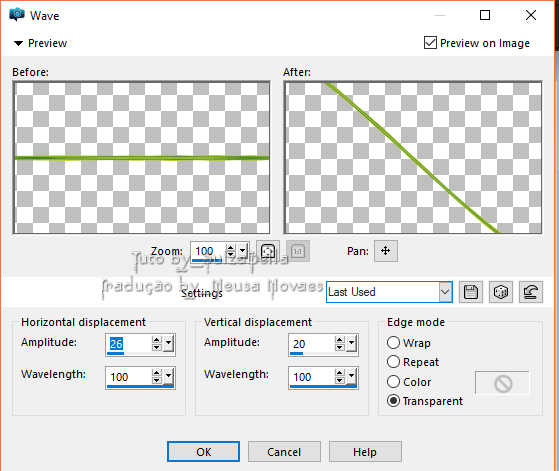Select the Wrap edge mode
The image size is (559, 471).
click(393, 343)
